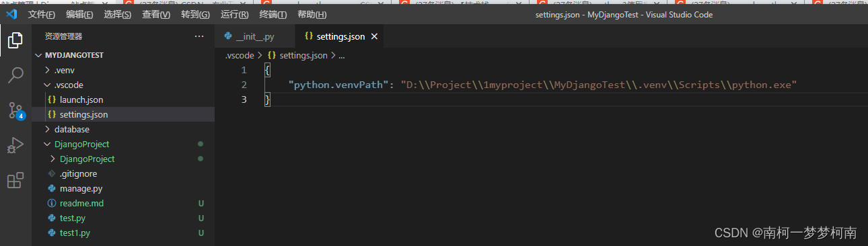Click the python.exe path string value
Image resolution: width=868 pixels, height=246 pixels.
tap(599, 85)
